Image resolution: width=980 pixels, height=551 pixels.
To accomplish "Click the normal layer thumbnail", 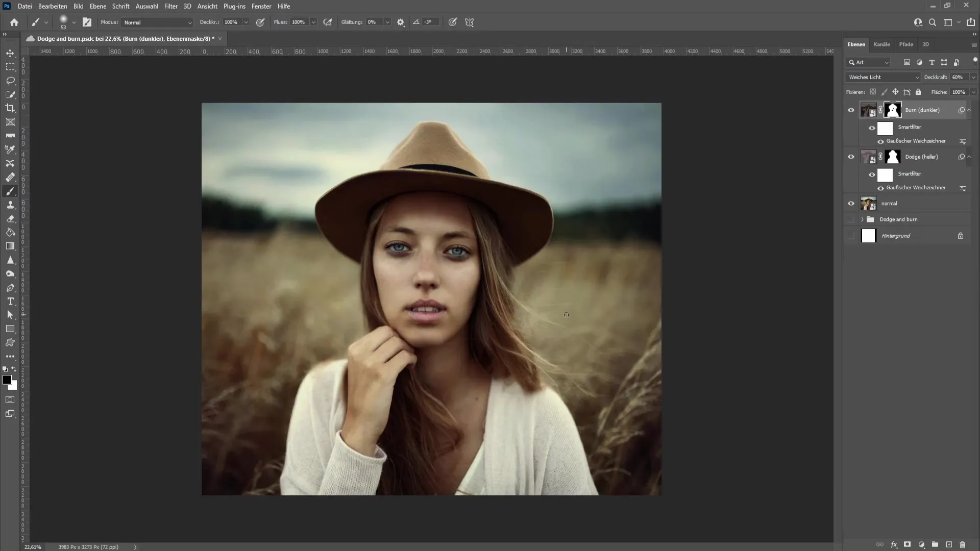I will click(x=868, y=203).
